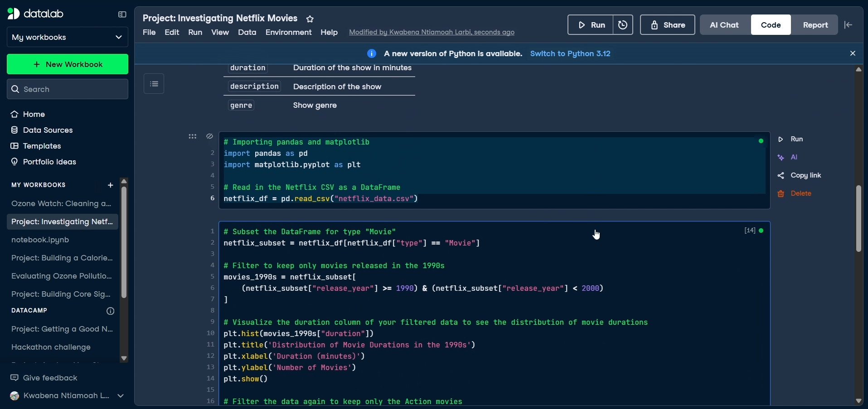Click the user avatar picture

pyautogui.click(x=15, y=396)
